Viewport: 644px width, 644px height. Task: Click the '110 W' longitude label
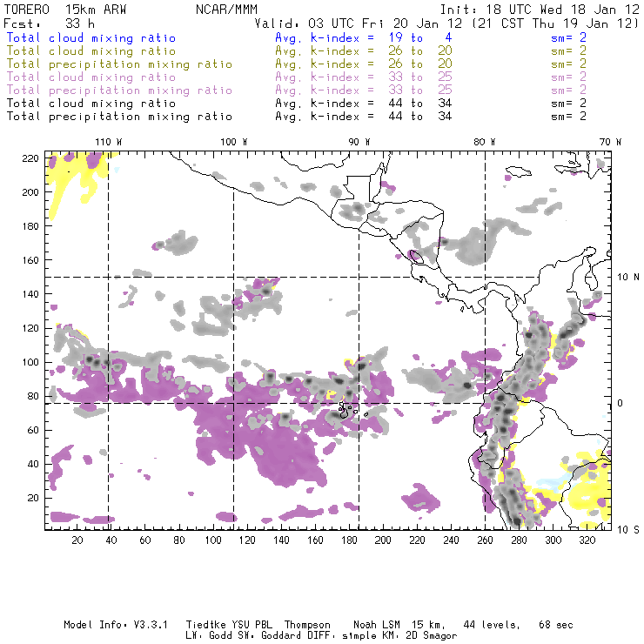point(109,142)
